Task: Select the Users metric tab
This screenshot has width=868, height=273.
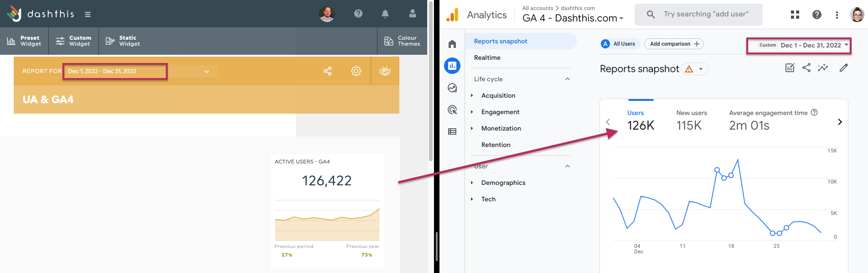Action: coord(641,121)
